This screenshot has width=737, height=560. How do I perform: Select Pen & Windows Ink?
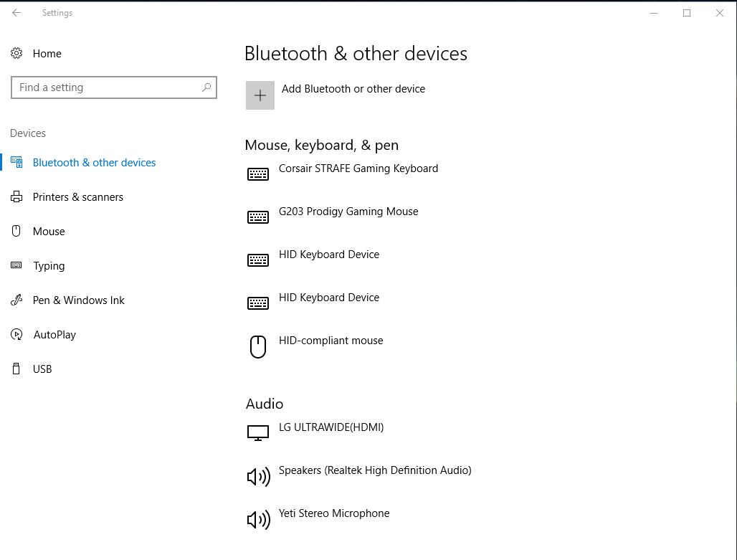point(78,300)
